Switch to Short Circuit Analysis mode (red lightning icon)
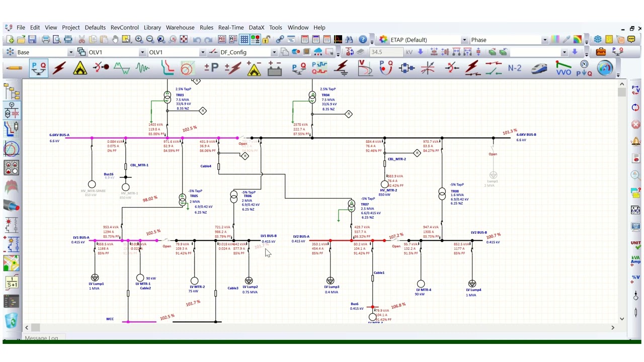 point(59,68)
